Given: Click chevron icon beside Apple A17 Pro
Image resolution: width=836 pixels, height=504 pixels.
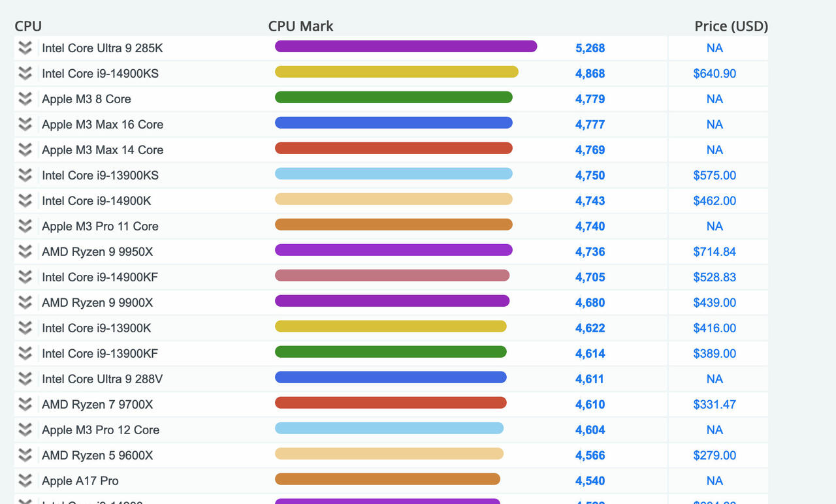Looking at the screenshot, I should pyautogui.click(x=25, y=481).
